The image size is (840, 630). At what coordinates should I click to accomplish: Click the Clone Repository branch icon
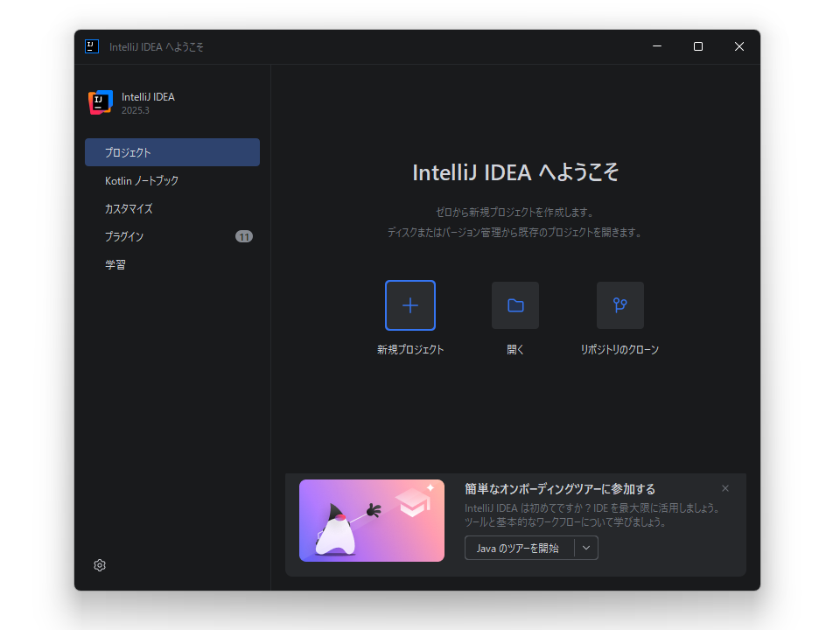(x=620, y=305)
